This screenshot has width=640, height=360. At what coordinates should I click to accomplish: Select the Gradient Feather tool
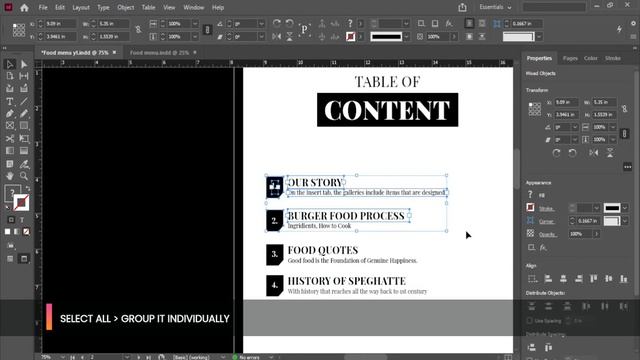(24, 151)
